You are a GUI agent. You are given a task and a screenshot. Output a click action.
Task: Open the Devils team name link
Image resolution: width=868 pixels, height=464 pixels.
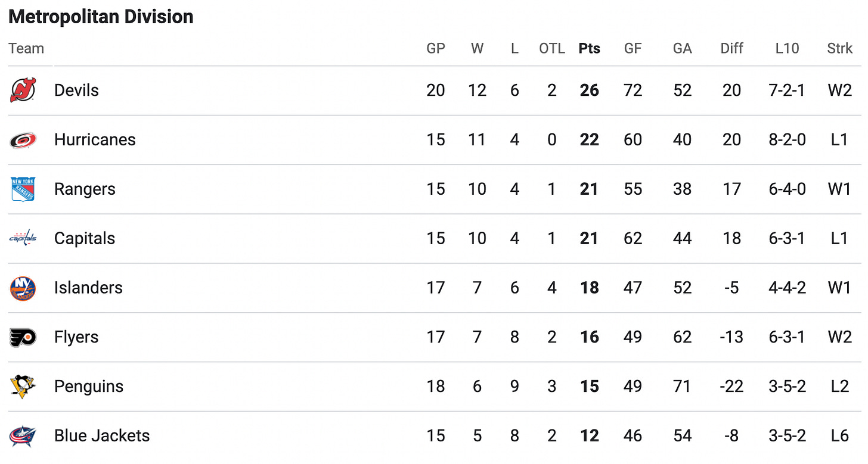(76, 91)
